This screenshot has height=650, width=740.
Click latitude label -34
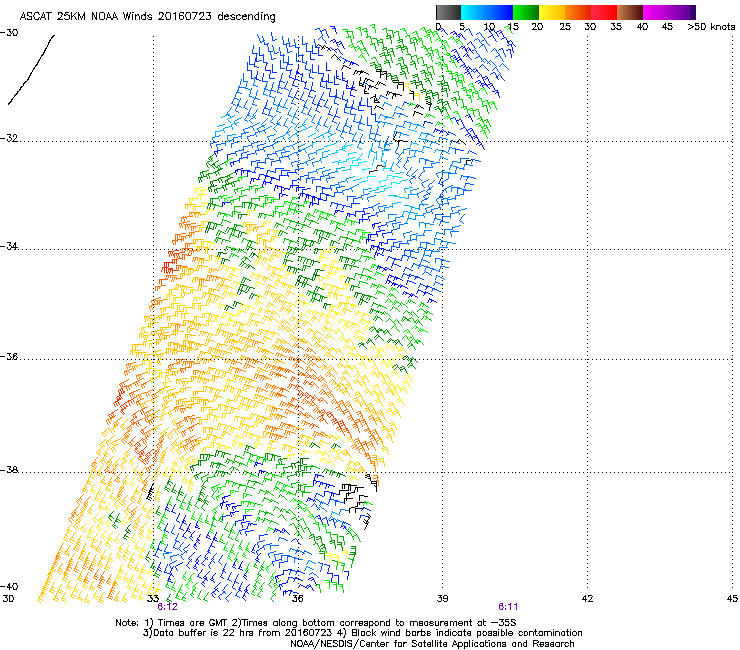coord(9,246)
